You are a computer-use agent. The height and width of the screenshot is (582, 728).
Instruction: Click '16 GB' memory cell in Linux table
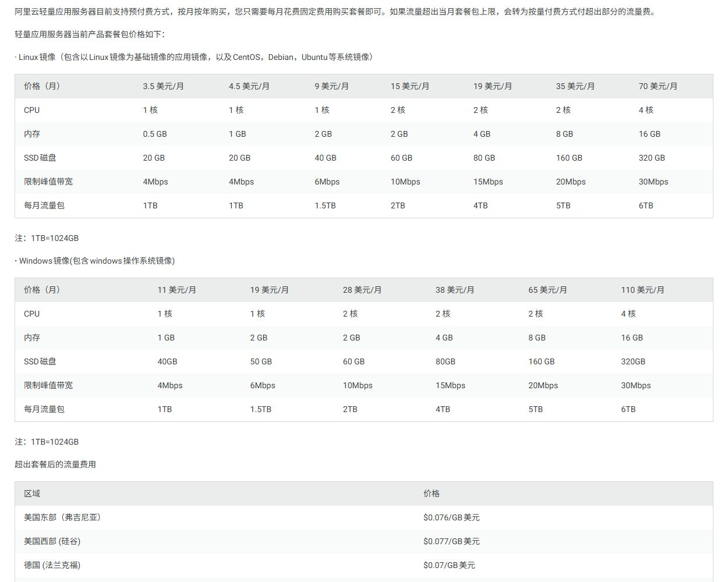pos(649,134)
